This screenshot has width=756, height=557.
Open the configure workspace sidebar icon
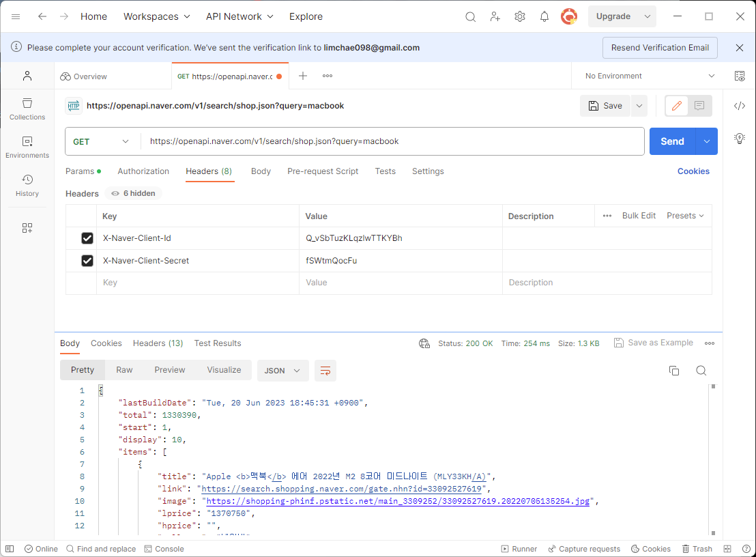point(27,228)
